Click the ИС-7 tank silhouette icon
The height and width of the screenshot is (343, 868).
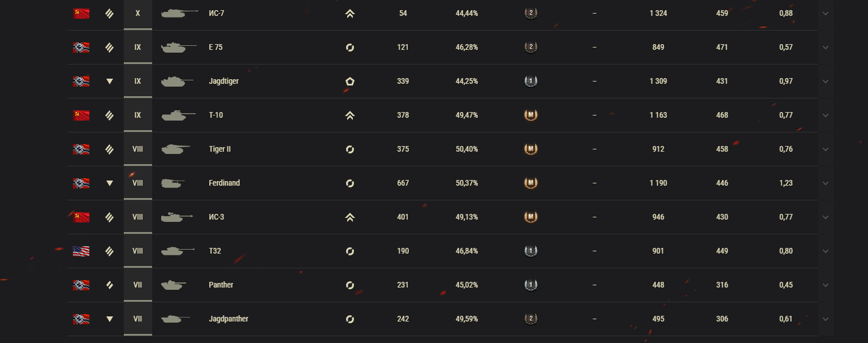point(179,13)
